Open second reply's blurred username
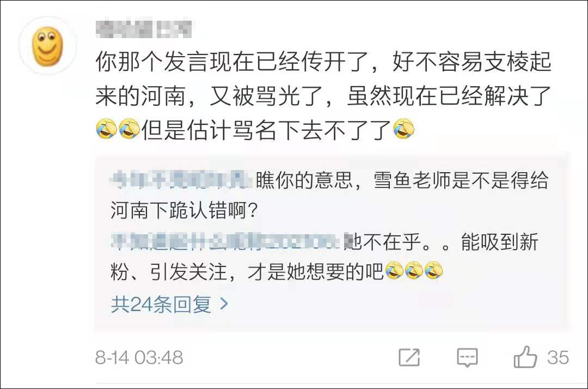 [227, 241]
